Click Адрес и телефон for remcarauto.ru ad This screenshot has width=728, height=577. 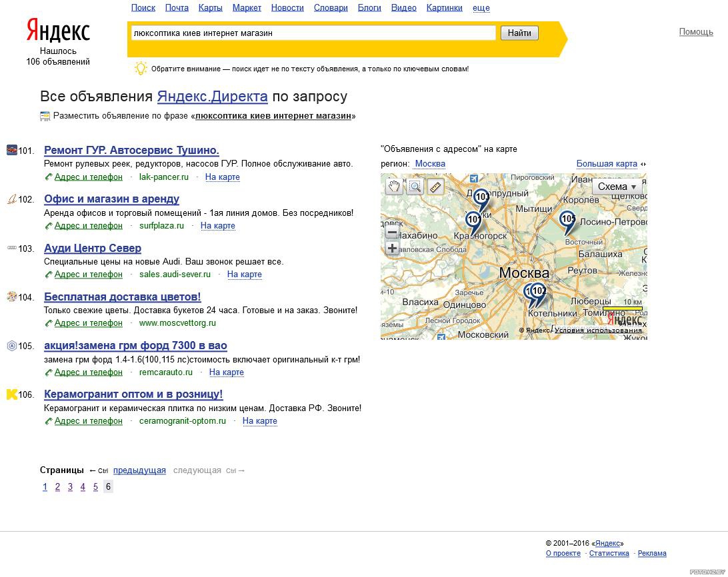click(x=88, y=372)
